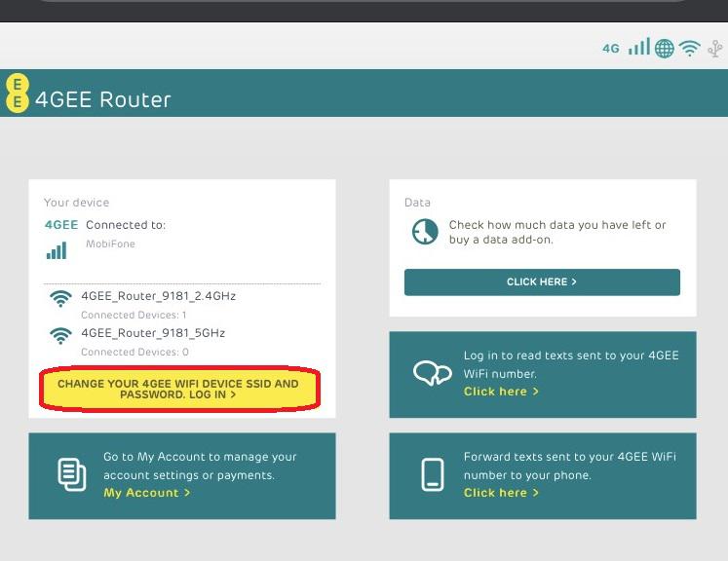The height and width of the screenshot is (561, 728).
Task: Click WiFi icon beside 4GEE_Router_9181_5GHz
Action: click(60, 335)
